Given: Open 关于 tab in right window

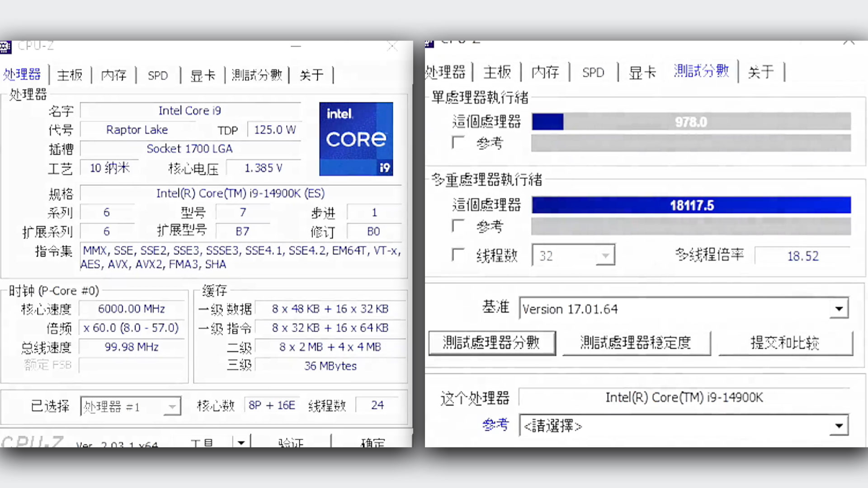Looking at the screenshot, I should coord(761,71).
